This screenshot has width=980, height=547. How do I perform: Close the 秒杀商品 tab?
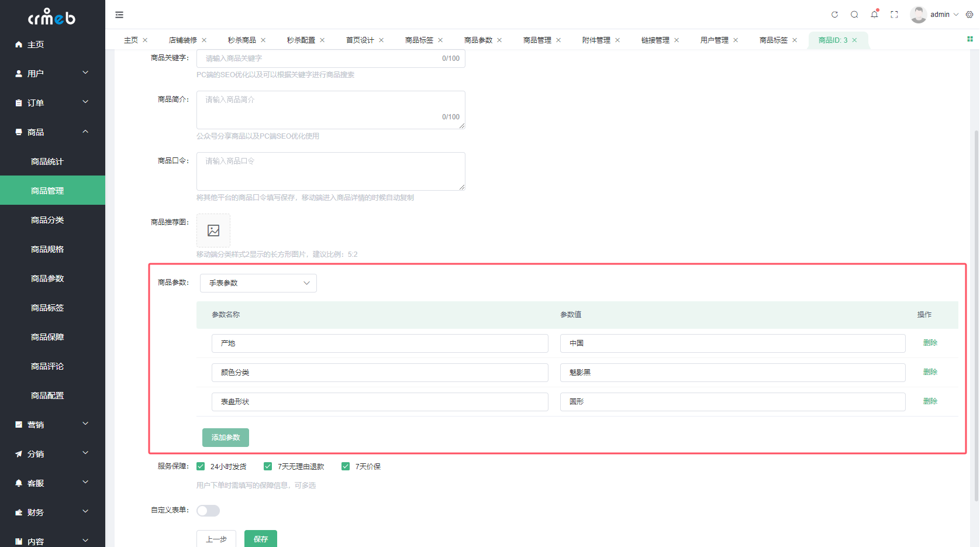(x=263, y=40)
